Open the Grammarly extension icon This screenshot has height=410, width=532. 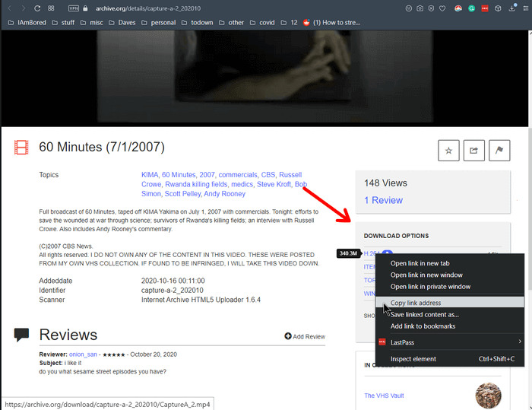[x=472, y=8]
